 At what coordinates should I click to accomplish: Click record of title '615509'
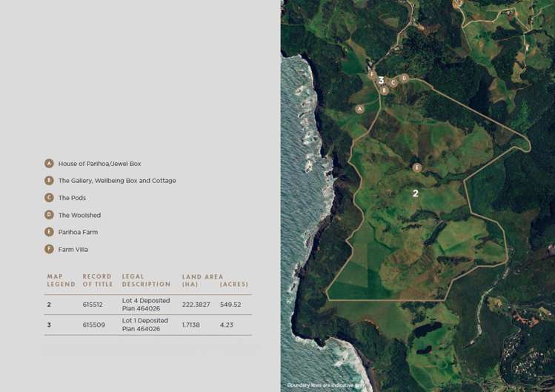(x=94, y=325)
